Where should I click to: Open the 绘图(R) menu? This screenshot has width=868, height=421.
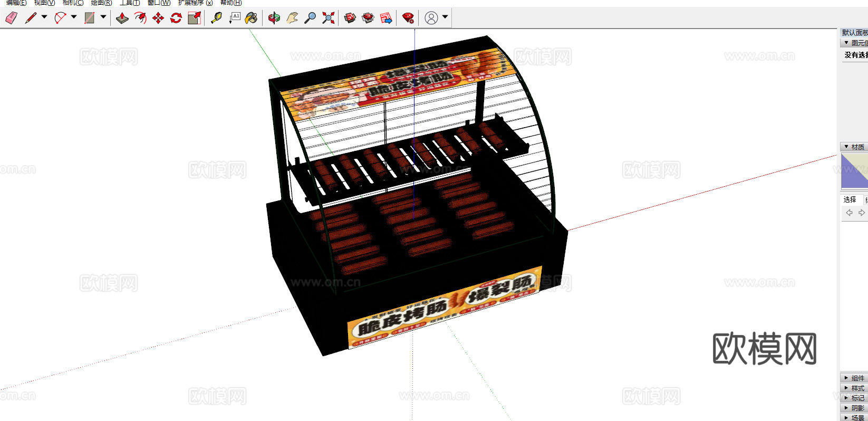(101, 3)
